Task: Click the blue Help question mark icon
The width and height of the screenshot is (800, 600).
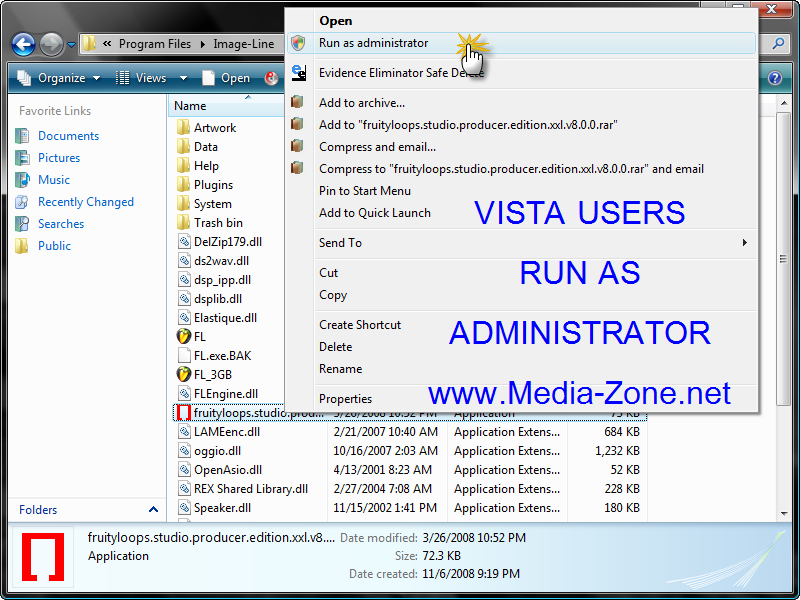Action: [x=774, y=78]
